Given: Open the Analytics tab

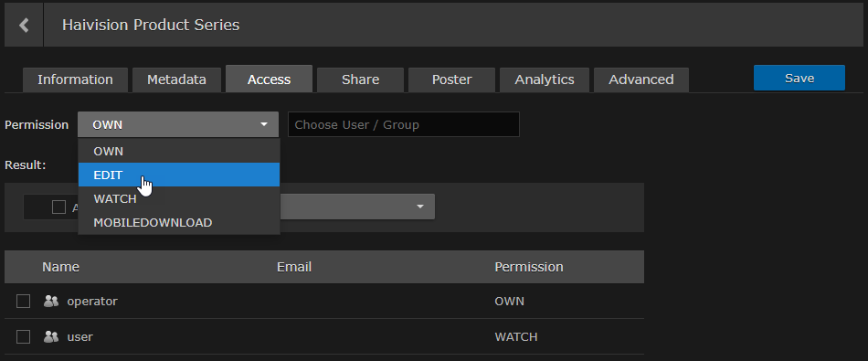Looking at the screenshot, I should [x=545, y=80].
